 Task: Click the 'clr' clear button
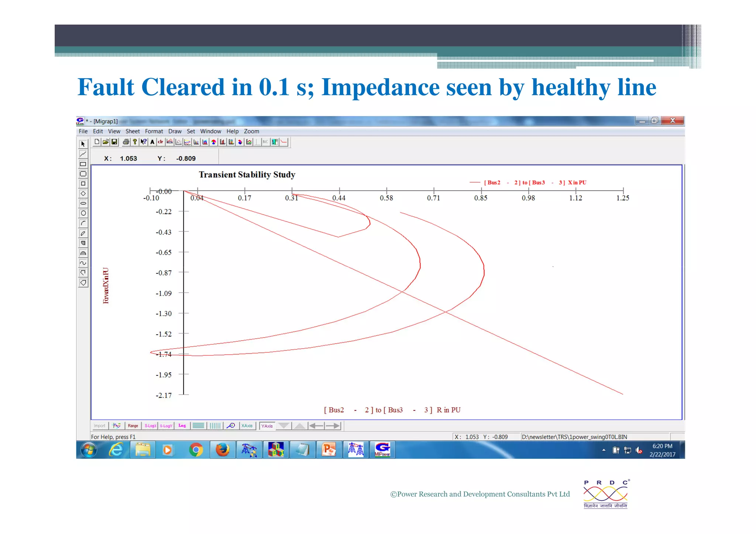(x=161, y=142)
